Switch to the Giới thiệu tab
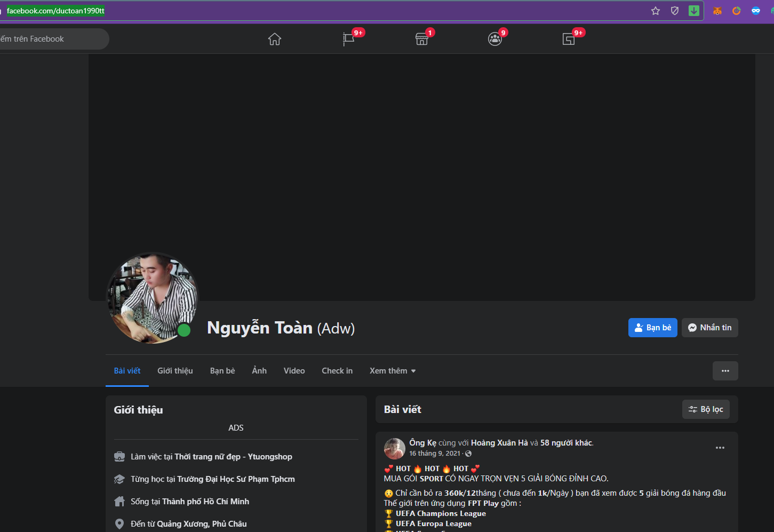The width and height of the screenshot is (774, 532). point(175,371)
